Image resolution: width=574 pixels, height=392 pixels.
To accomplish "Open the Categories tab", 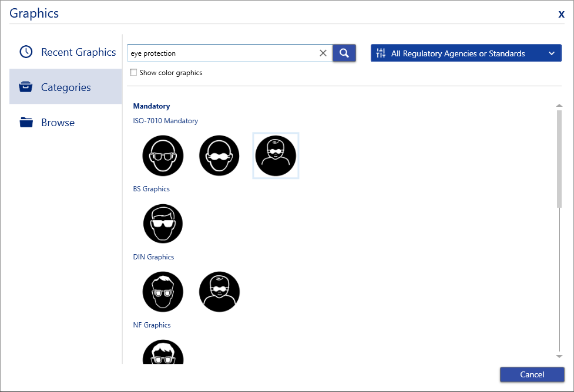I will [66, 87].
